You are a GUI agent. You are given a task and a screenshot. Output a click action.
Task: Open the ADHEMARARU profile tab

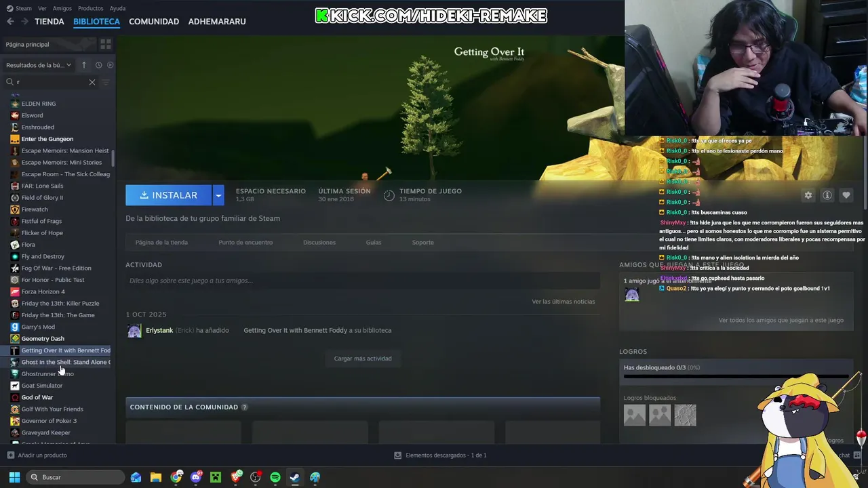coord(217,22)
